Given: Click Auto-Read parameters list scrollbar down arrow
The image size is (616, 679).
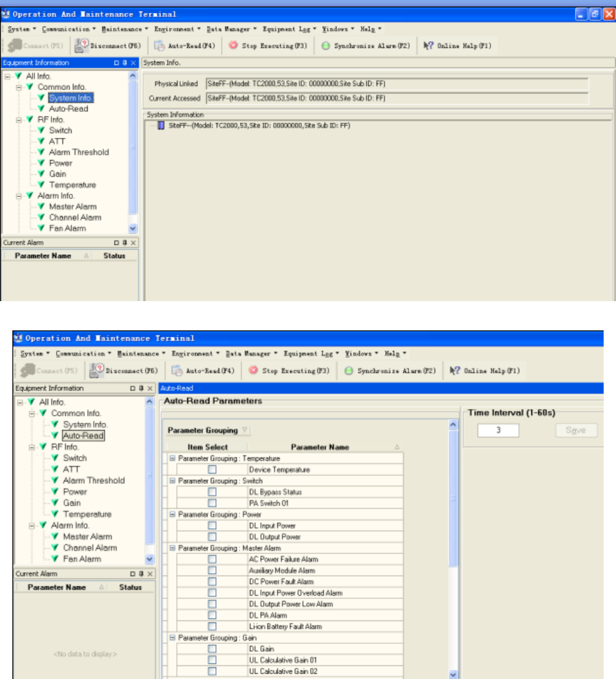Looking at the screenshot, I should coord(453,674).
